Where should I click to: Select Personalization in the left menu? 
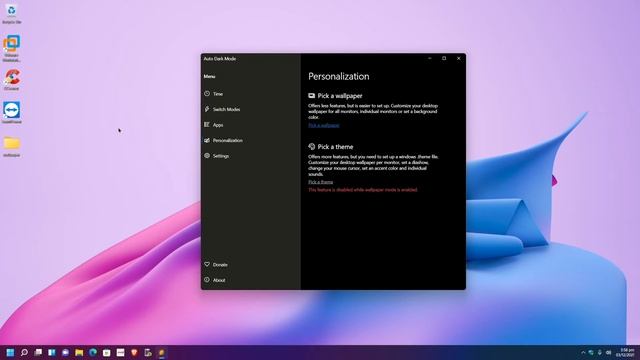coord(224,140)
